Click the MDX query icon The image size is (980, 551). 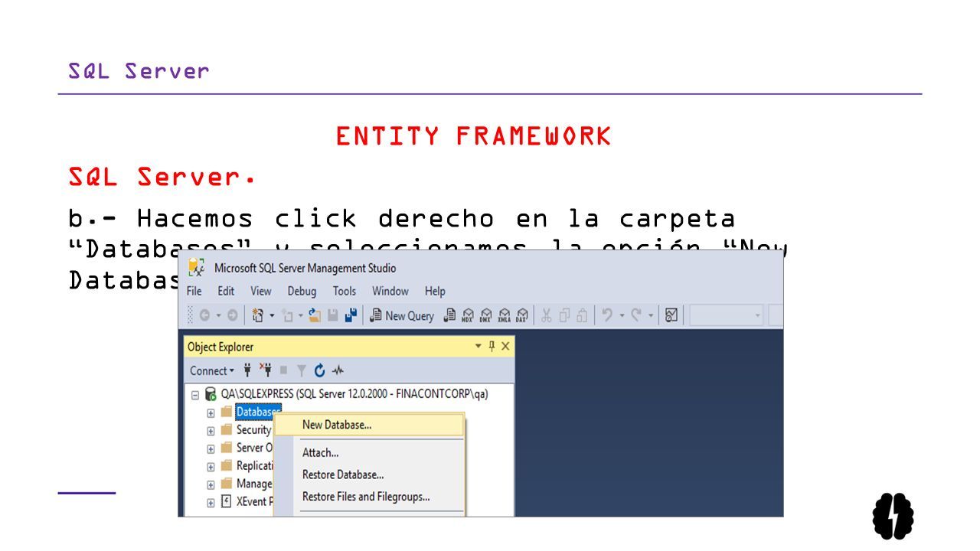pos(467,315)
